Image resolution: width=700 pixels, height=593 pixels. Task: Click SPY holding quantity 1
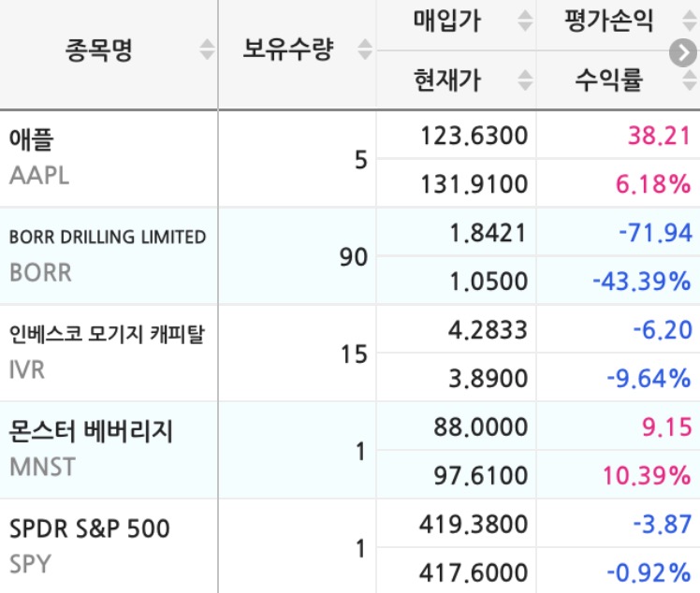pos(360,549)
